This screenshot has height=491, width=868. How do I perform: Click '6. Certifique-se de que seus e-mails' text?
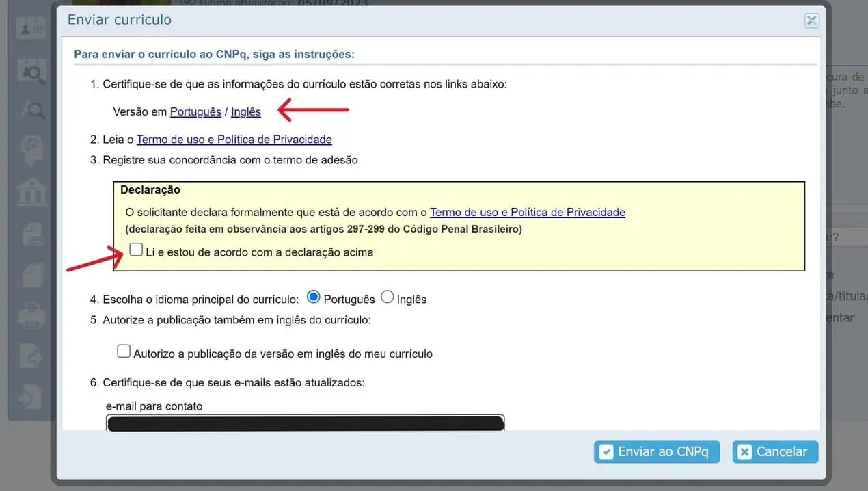[228, 382]
